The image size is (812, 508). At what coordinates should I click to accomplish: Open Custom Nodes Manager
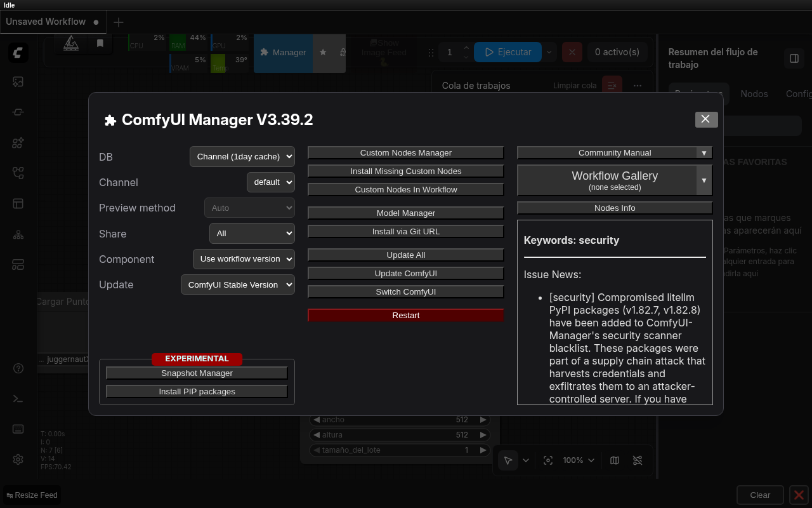tap(406, 152)
